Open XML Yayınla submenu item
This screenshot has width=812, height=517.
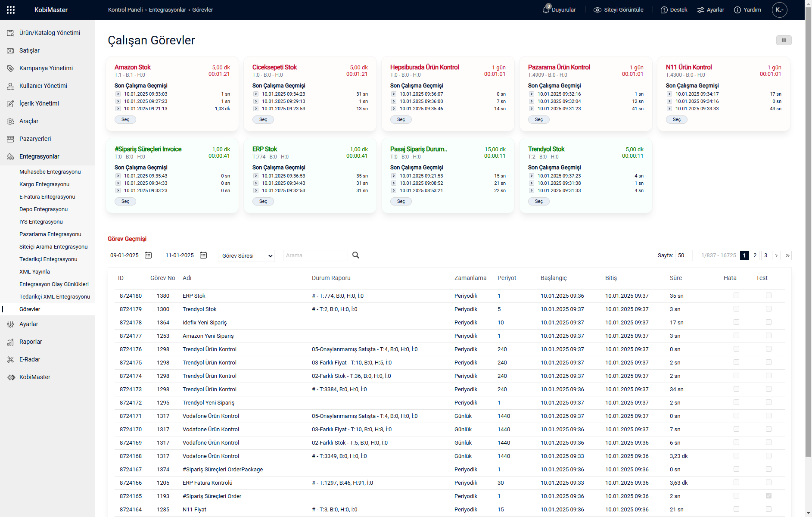tap(34, 271)
